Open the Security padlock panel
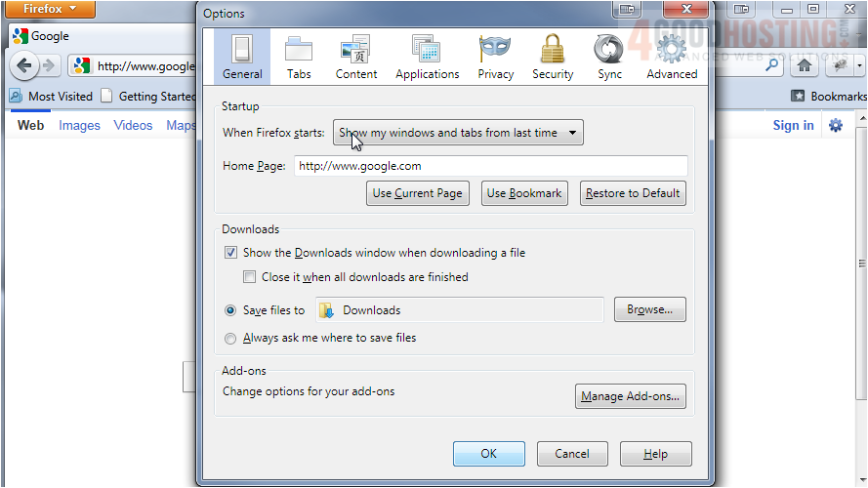 pyautogui.click(x=553, y=58)
